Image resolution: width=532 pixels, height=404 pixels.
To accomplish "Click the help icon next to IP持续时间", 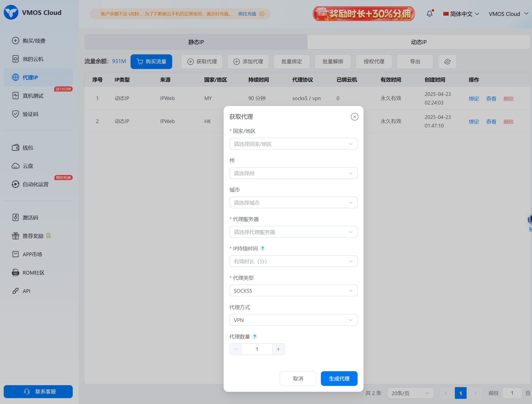I will click(x=263, y=248).
